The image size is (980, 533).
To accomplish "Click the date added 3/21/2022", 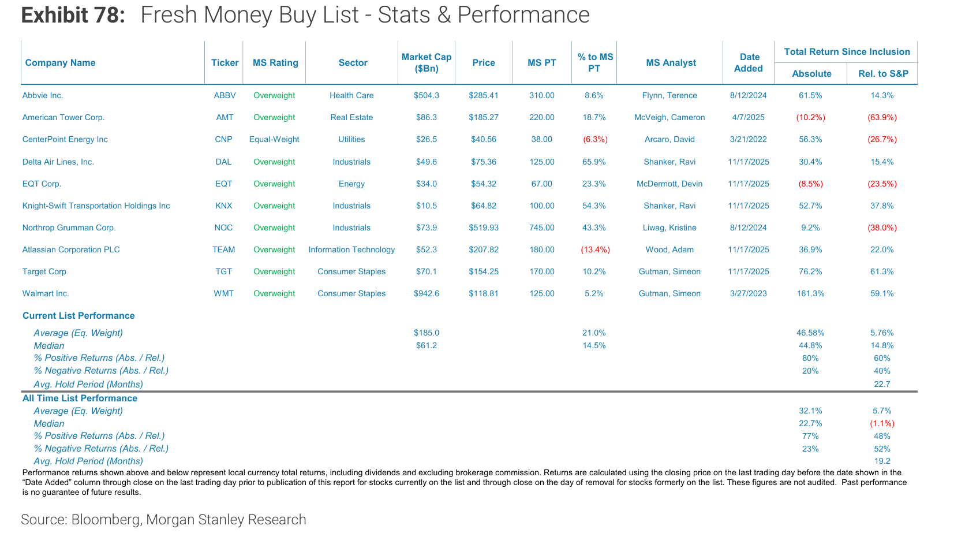I will (x=749, y=140).
